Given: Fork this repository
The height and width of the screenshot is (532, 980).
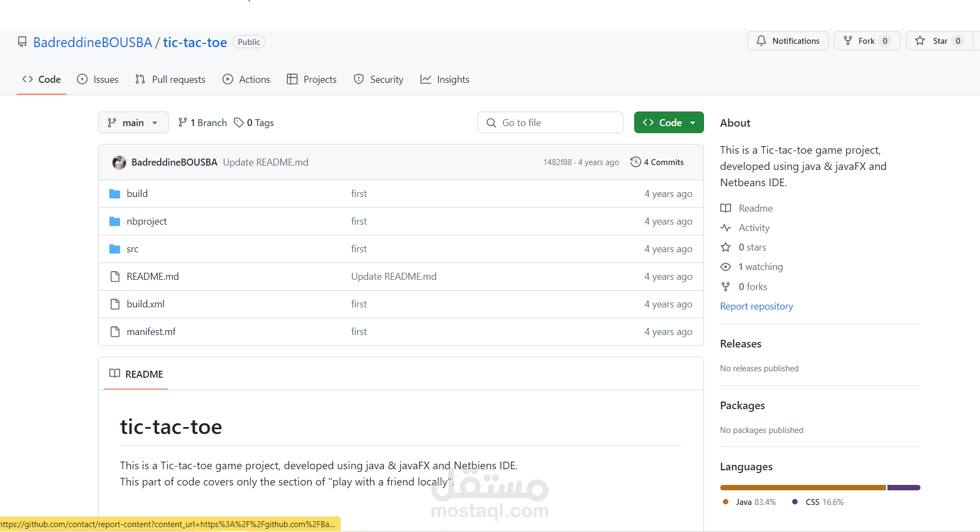Looking at the screenshot, I should tap(867, 41).
